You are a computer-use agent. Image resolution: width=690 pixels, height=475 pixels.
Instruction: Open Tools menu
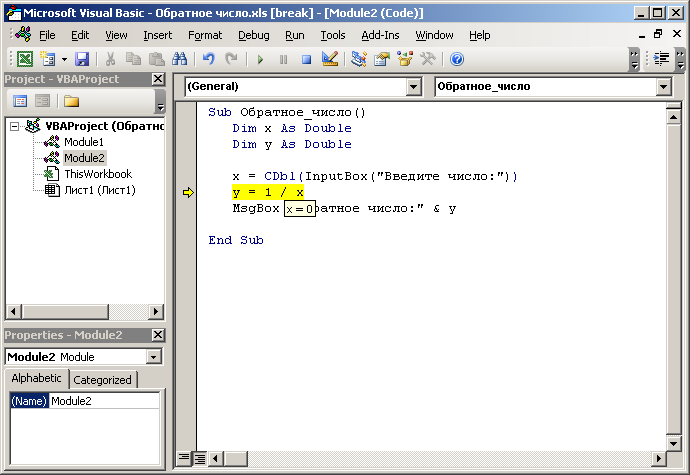coord(333,35)
